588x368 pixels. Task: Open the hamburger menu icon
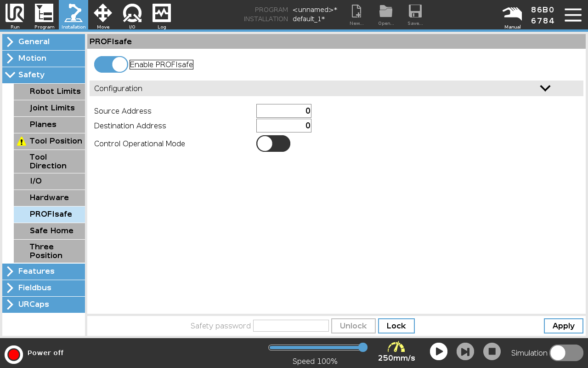coord(573,15)
